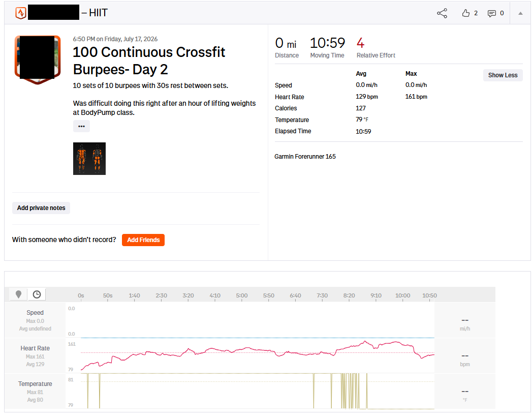Click the share activity icon
Image resolution: width=532 pixels, height=417 pixels.
(x=442, y=13)
